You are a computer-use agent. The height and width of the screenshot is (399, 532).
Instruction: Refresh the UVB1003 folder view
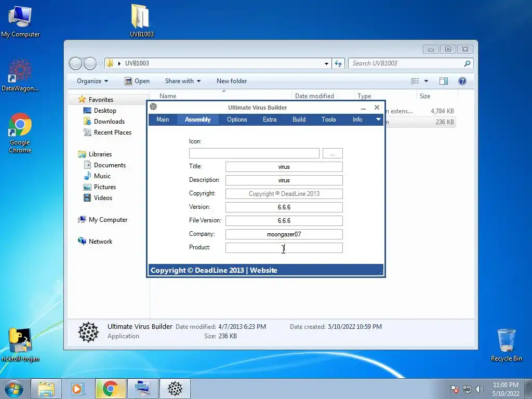coord(338,63)
